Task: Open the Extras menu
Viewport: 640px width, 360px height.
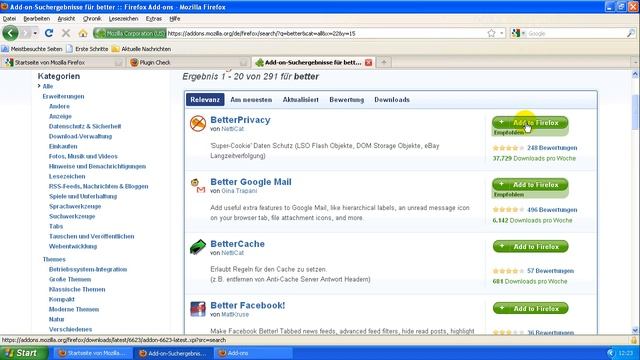Action: coord(153,19)
